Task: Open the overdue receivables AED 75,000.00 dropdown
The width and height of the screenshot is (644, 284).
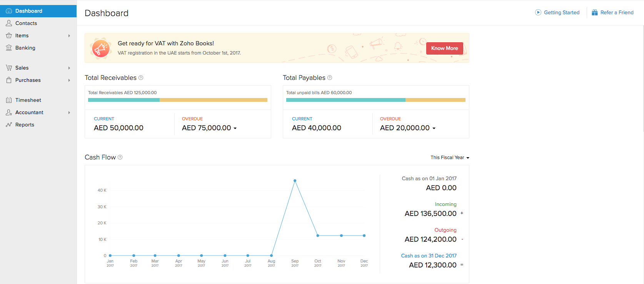Action: [235, 128]
